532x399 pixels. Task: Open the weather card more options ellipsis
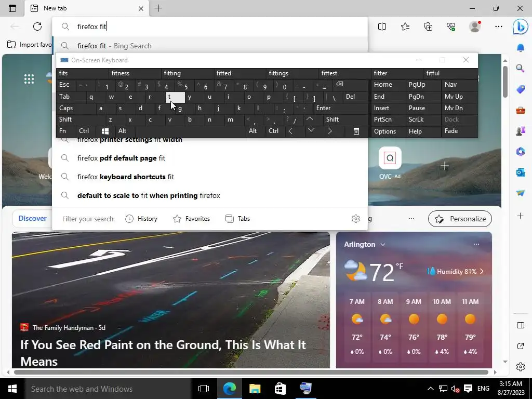[x=476, y=244]
